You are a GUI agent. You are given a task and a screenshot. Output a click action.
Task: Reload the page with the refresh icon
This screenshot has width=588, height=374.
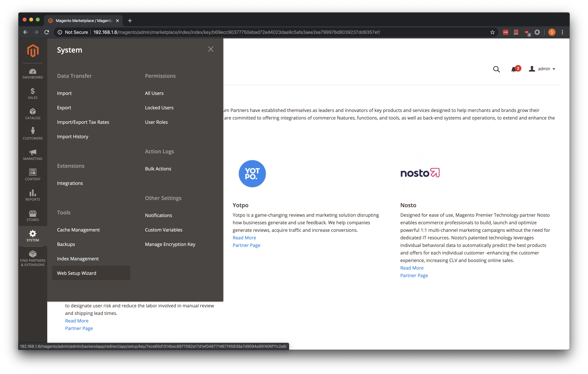(47, 32)
